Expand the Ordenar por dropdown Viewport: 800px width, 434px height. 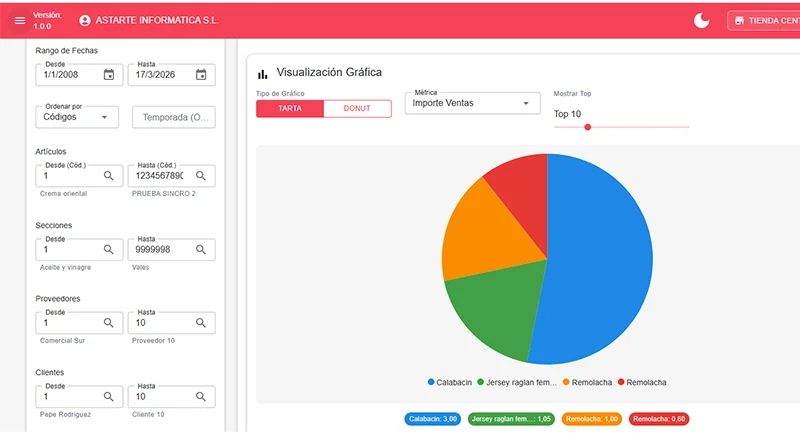[77, 117]
